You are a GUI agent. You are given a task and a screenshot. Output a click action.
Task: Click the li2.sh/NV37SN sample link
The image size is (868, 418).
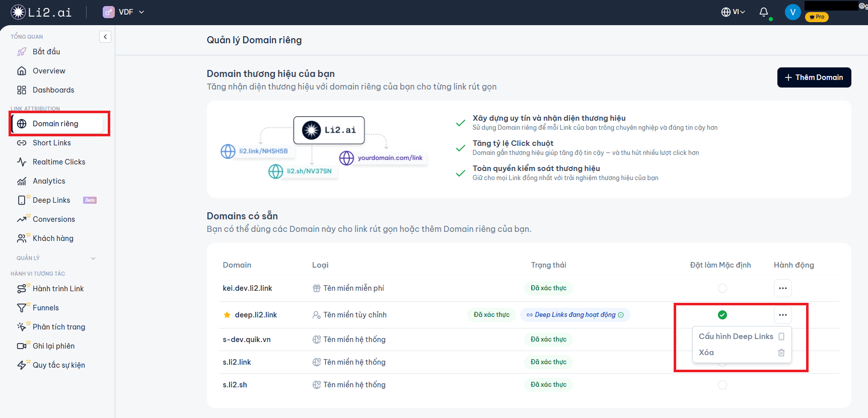[303, 172]
